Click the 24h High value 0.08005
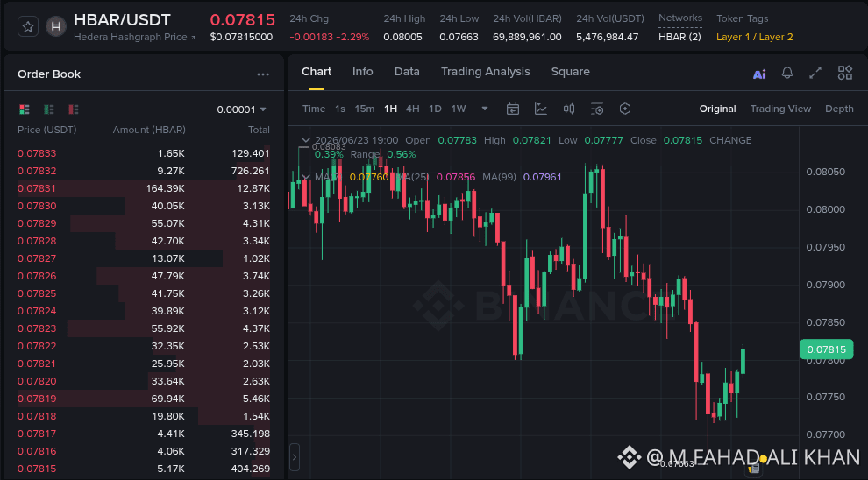 click(403, 37)
